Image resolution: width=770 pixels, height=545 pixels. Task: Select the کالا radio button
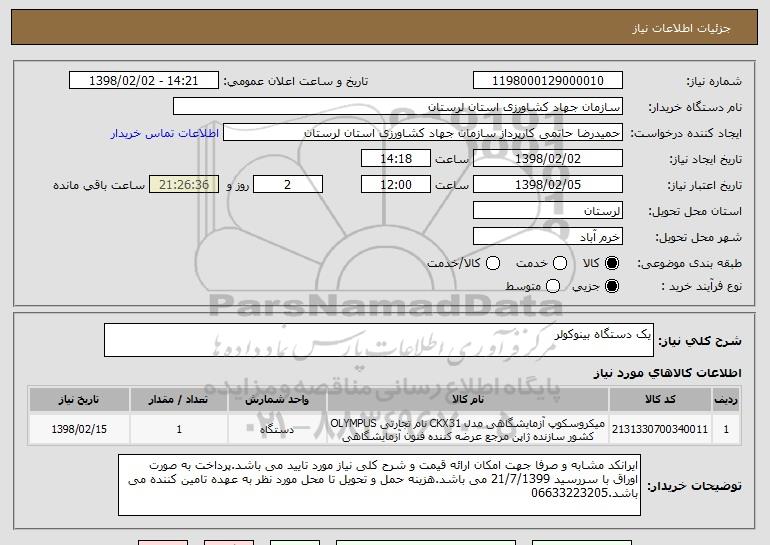click(611, 264)
